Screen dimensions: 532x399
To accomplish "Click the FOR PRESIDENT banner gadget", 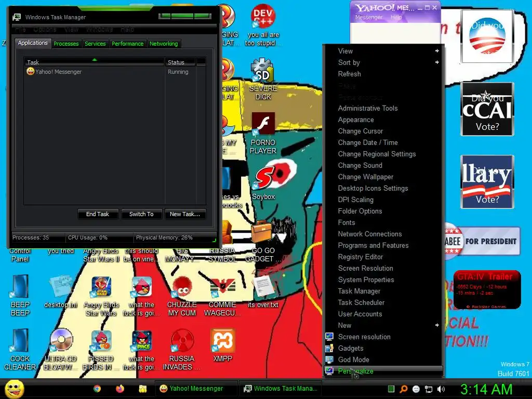I will pos(482,241).
